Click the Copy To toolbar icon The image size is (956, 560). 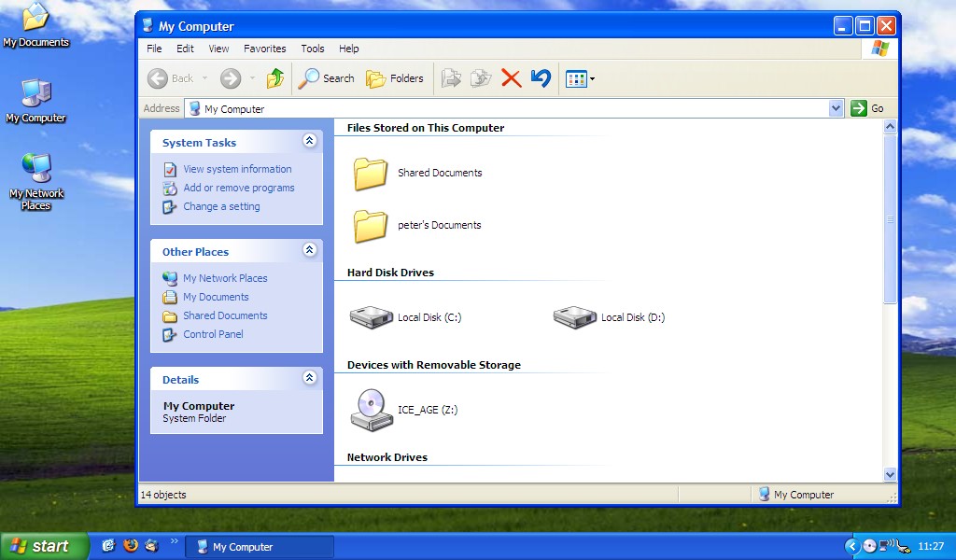coord(481,78)
